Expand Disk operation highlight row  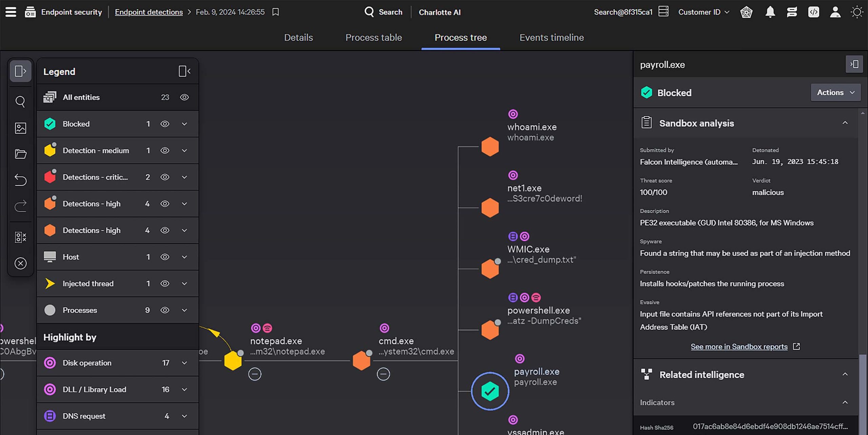pos(184,363)
